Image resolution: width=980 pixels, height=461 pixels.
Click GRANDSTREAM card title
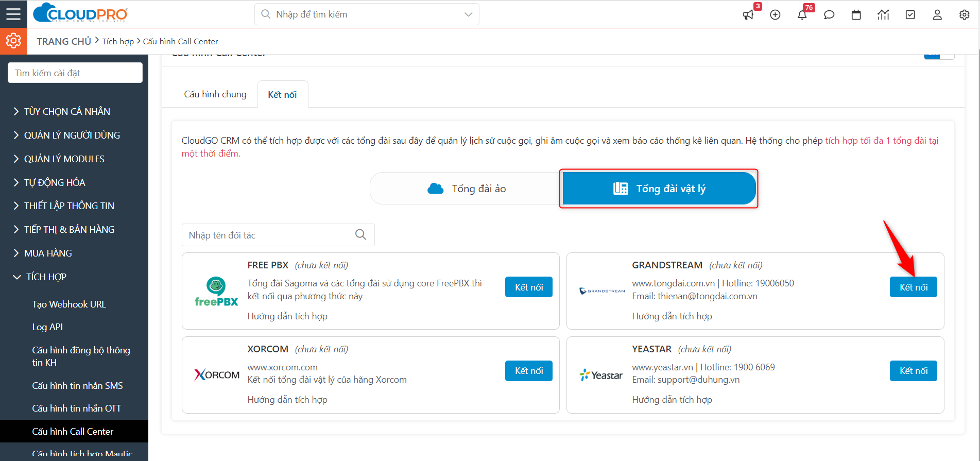(667, 265)
